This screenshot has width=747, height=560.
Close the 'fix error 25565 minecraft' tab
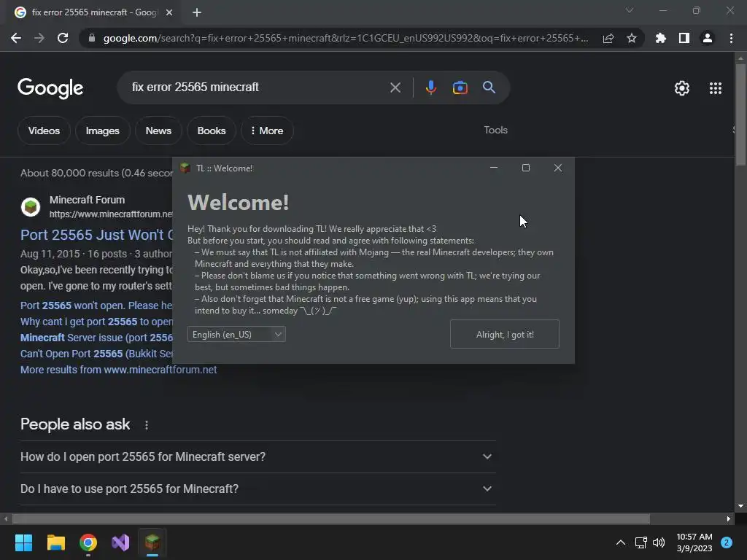coord(169,12)
